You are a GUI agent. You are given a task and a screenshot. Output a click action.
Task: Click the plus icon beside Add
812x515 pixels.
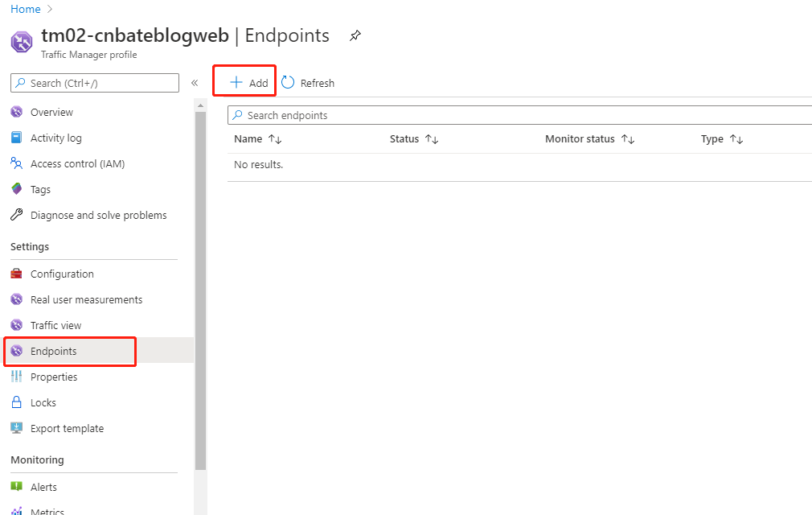[236, 82]
